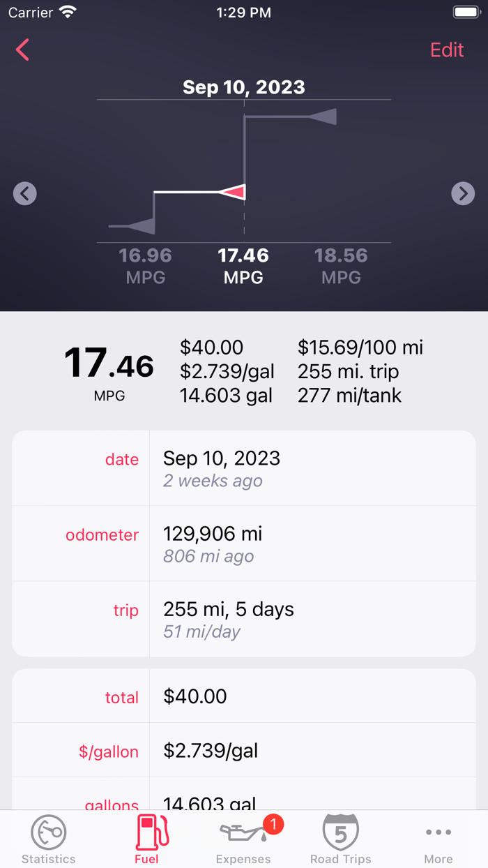The width and height of the screenshot is (488, 868).
Task: Select the Fuel pump icon
Action: [x=151, y=832]
